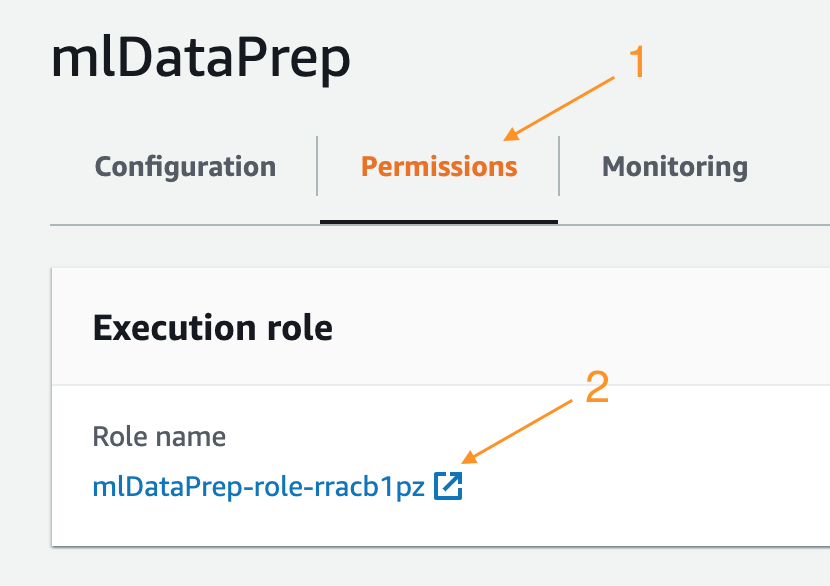
Task: Click the Role name label
Action: click(159, 437)
